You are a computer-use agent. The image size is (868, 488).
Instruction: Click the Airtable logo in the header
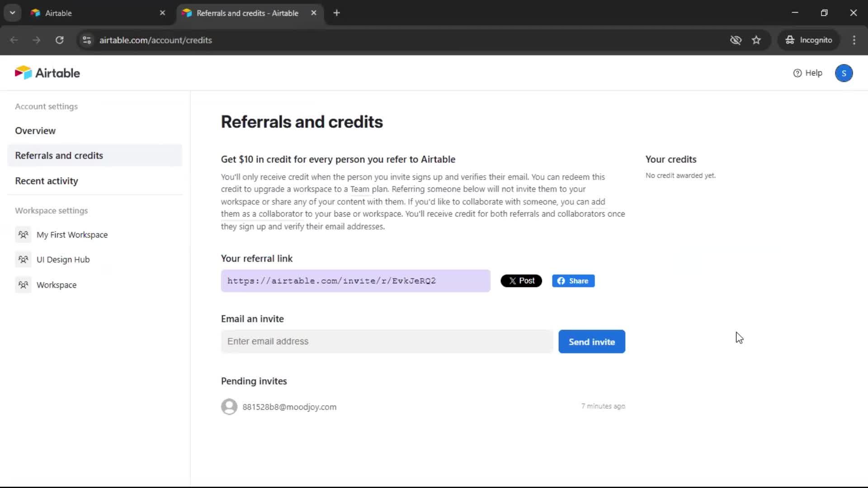(x=47, y=73)
